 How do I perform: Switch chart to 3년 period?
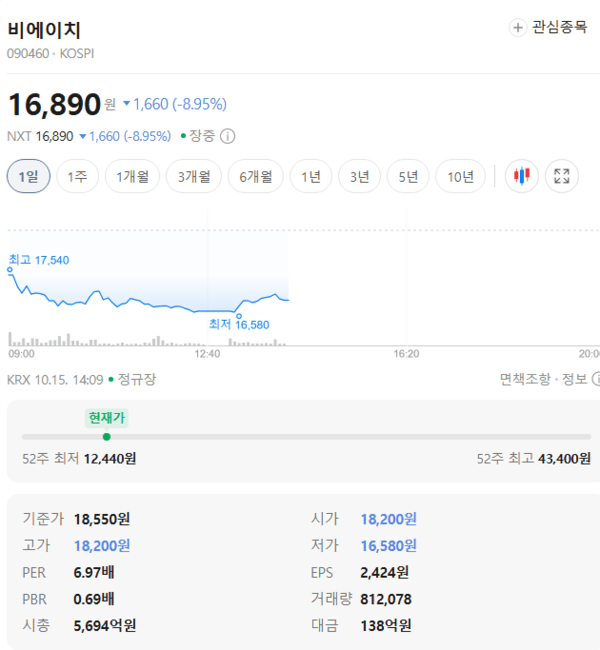click(x=359, y=176)
